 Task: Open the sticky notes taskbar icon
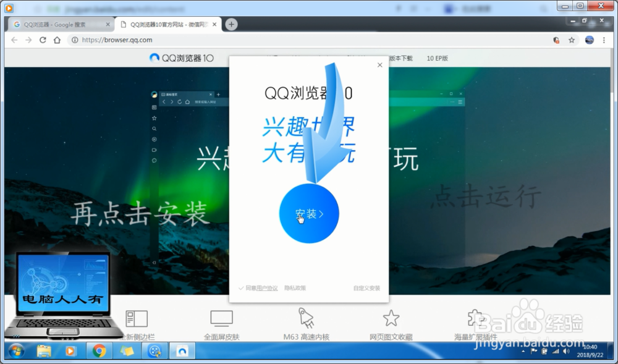click(x=127, y=350)
